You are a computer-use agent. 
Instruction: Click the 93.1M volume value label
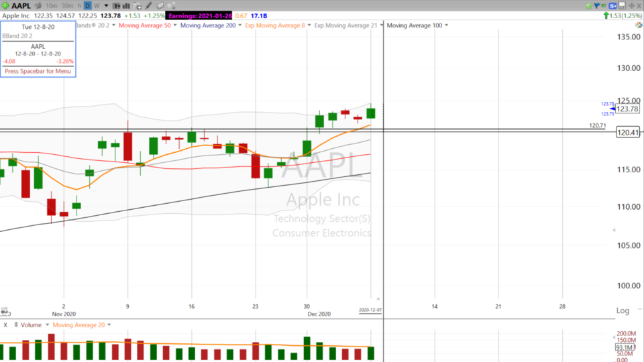click(625, 348)
